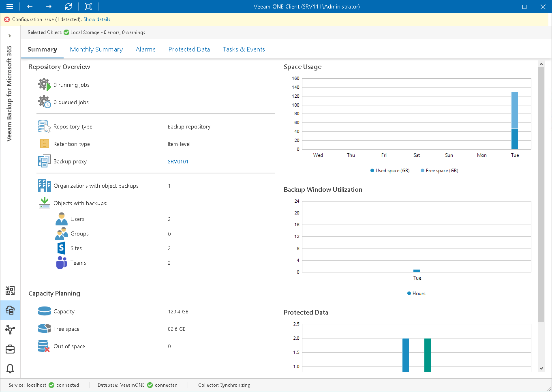Toggle full screen mode from the toolbar
Screen dimensions: 552x392
point(88,6)
